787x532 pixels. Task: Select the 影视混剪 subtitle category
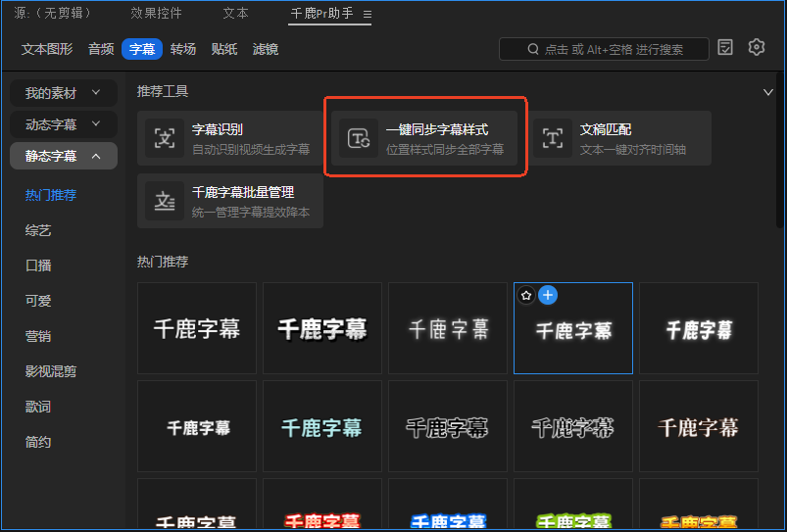[51, 371]
